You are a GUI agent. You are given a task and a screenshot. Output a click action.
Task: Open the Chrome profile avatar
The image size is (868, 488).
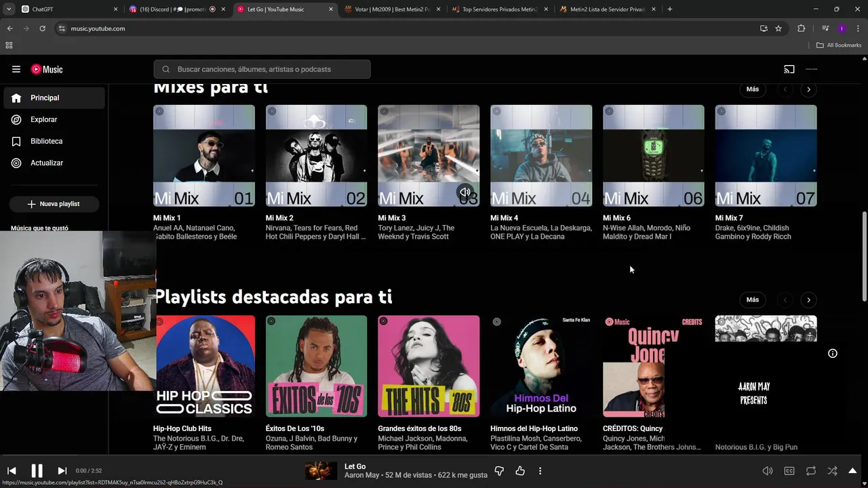[x=842, y=28]
